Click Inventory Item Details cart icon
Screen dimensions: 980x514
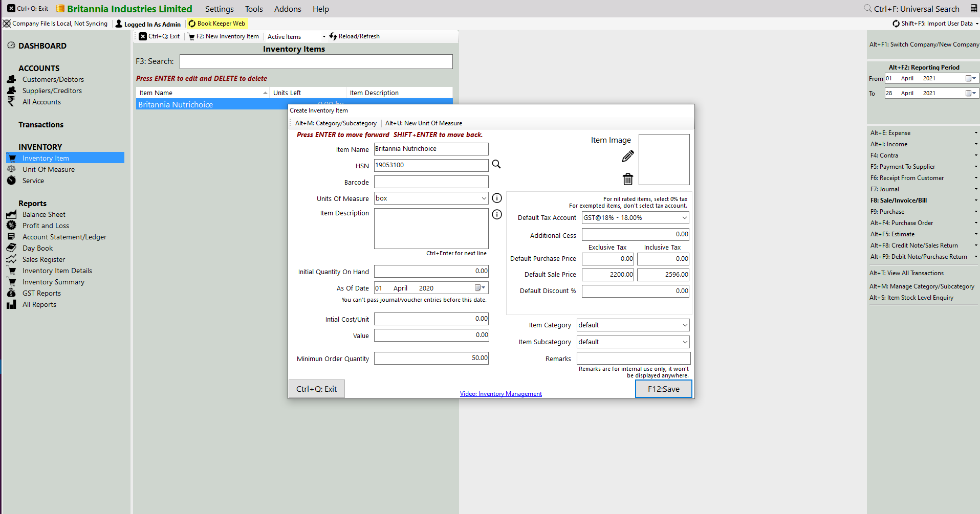pyautogui.click(x=11, y=271)
